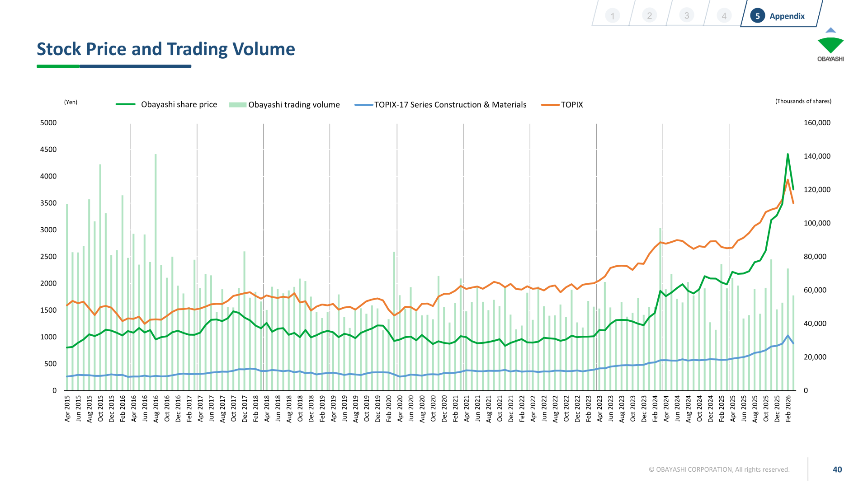
Task: Click the 'Apr 2017' x-axis label
Action: (200, 409)
